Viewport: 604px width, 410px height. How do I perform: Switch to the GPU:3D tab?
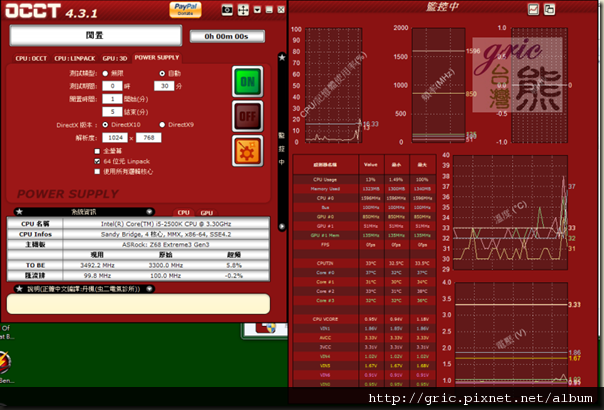pos(114,58)
